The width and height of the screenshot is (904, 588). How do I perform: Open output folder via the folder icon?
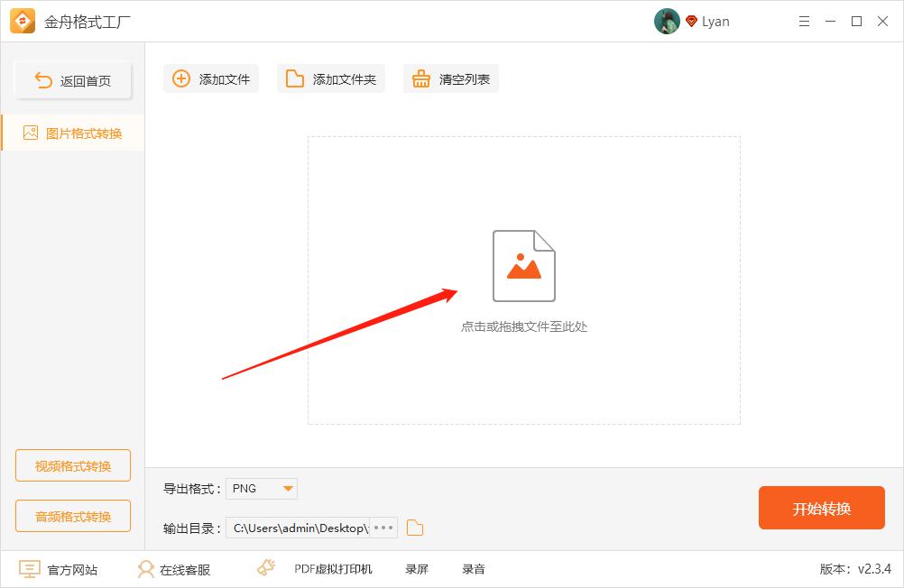click(414, 528)
